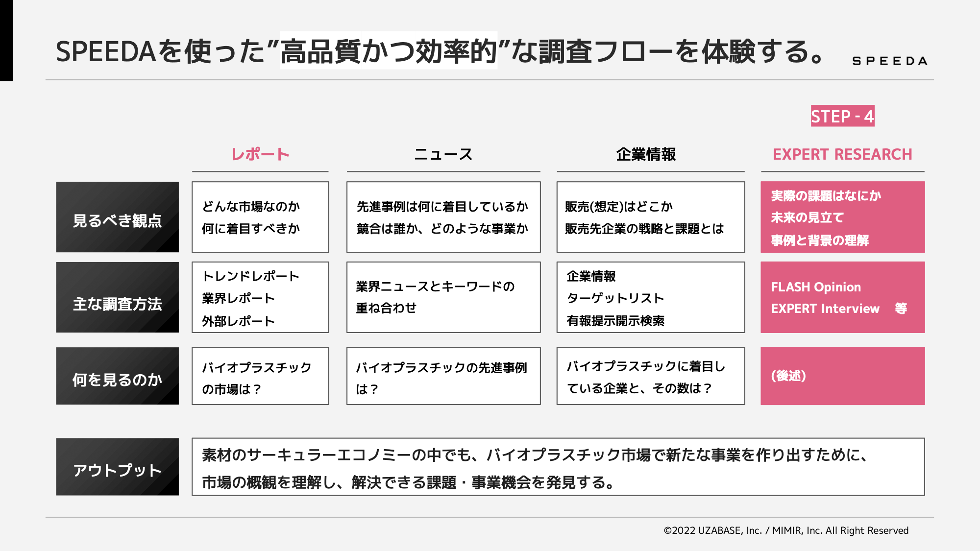
Task: Click the 素材のサーキュラーエコノミー output sentence
Action: 535,455
